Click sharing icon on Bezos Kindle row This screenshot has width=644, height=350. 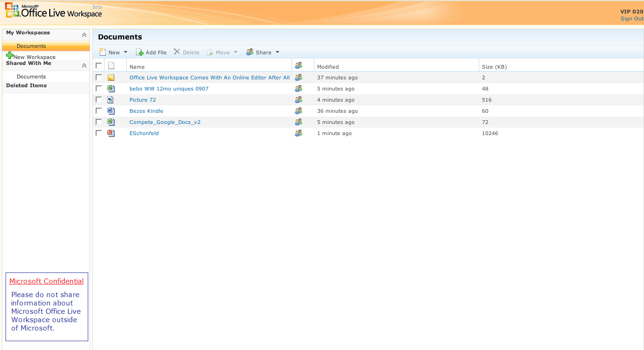click(299, 111)
